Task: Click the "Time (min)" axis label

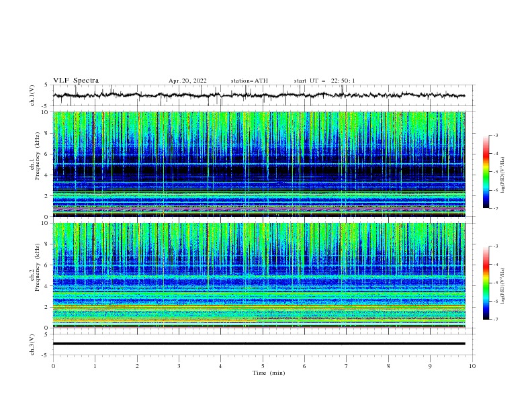Action: coord(269,373)
